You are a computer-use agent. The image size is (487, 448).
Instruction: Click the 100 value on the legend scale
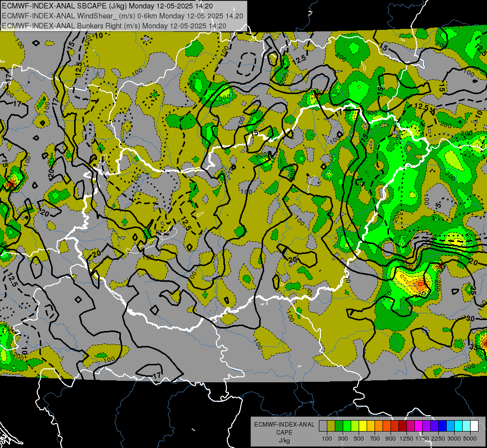point(327,439)
